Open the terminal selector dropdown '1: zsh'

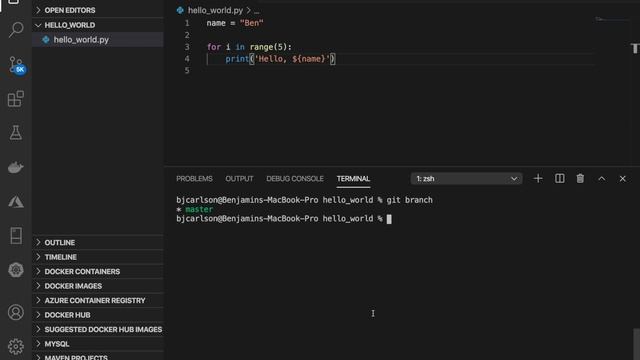pos(466,179)
